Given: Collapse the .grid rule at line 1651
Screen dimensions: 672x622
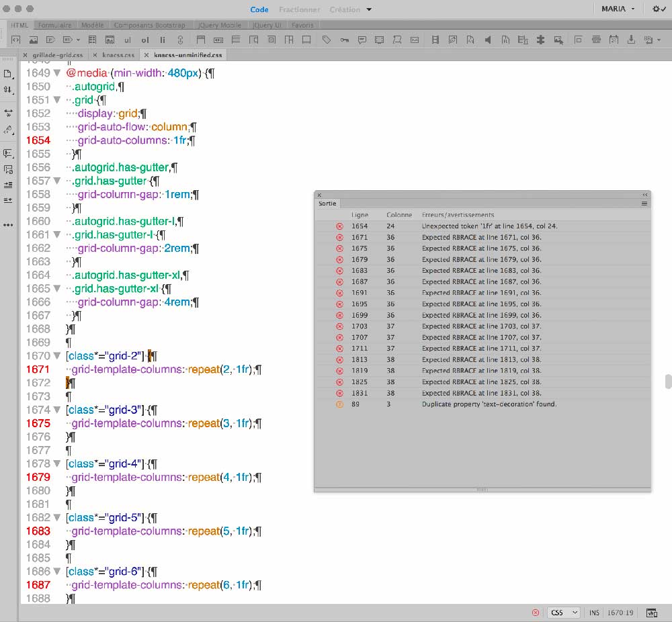Looking at the screenshot, I should tap(57, 100).
